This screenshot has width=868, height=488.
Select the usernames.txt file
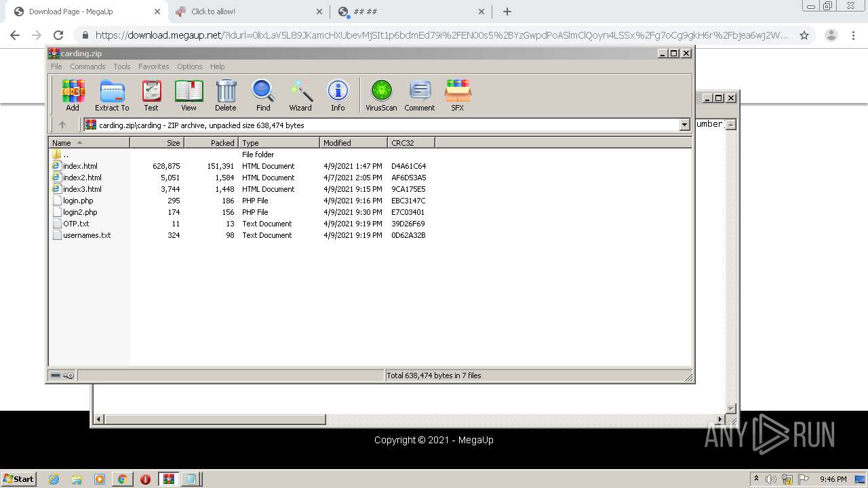[x=87, y=235]
